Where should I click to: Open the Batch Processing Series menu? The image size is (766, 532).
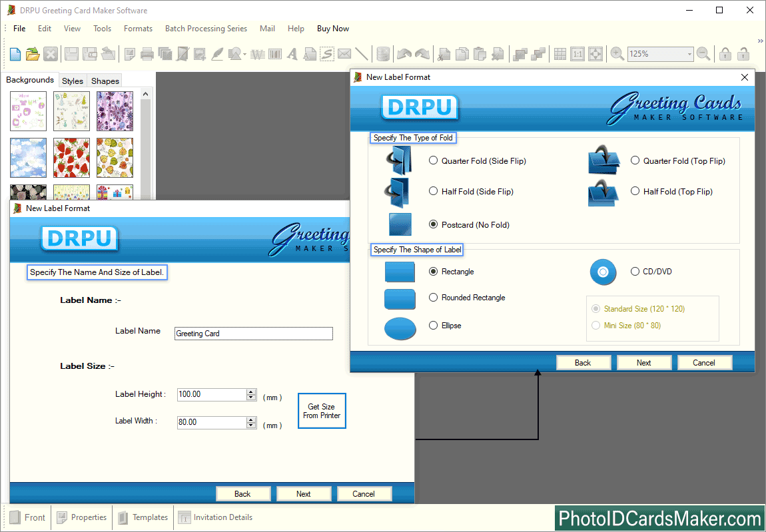pos(206,29)
